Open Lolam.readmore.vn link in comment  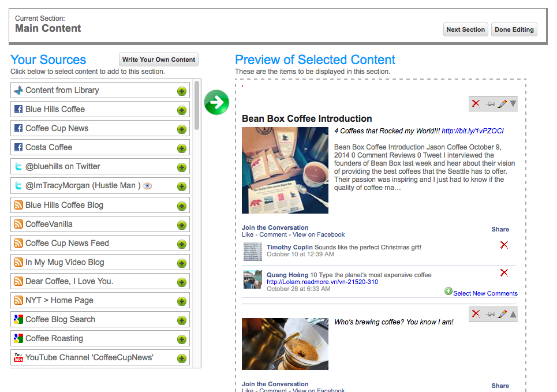click(322, 282)
